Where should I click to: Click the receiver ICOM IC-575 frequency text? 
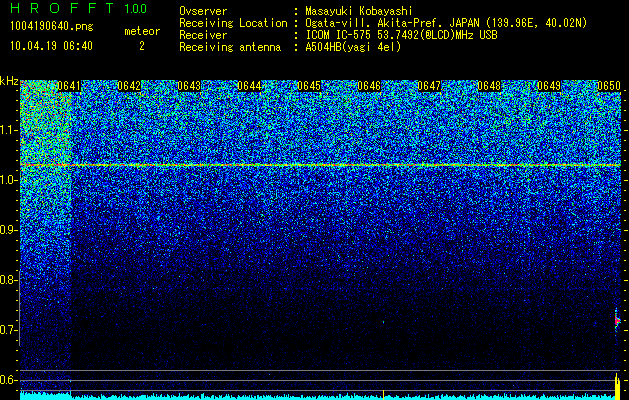(x=401, y=35)
